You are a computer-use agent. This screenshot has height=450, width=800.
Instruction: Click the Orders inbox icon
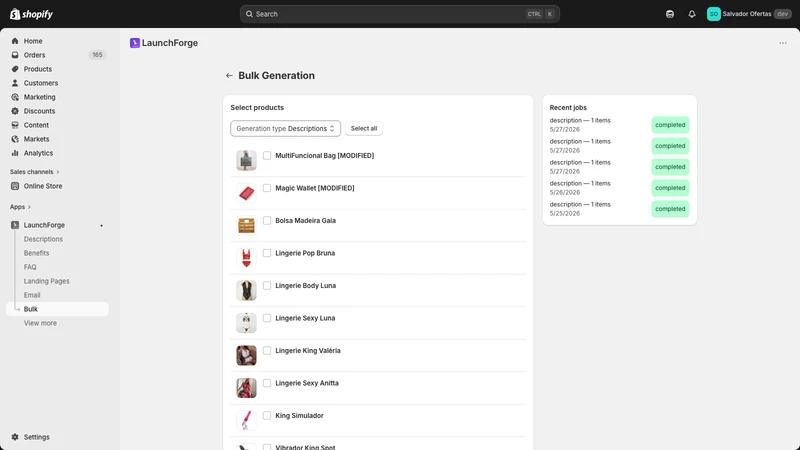tap(15, 55)
